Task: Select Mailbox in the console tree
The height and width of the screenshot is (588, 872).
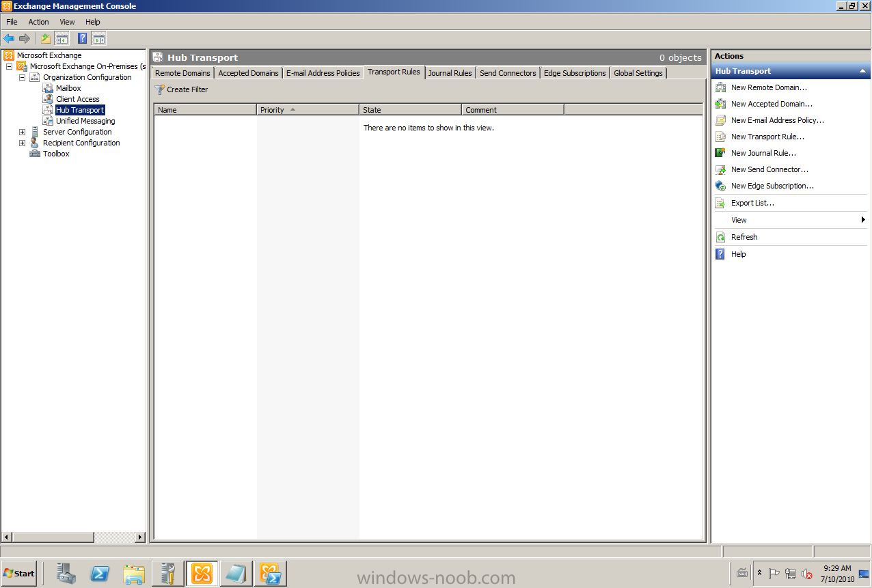Action: (68, 88)
